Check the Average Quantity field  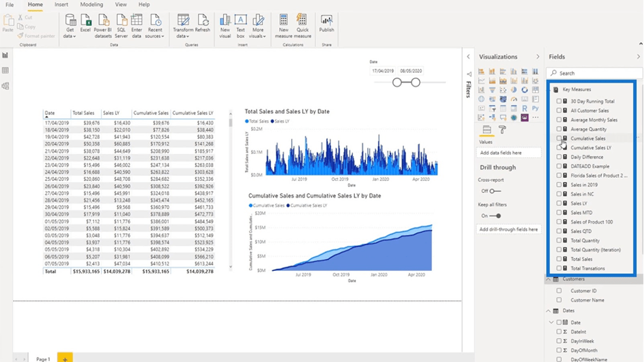(x=559, y=129)
